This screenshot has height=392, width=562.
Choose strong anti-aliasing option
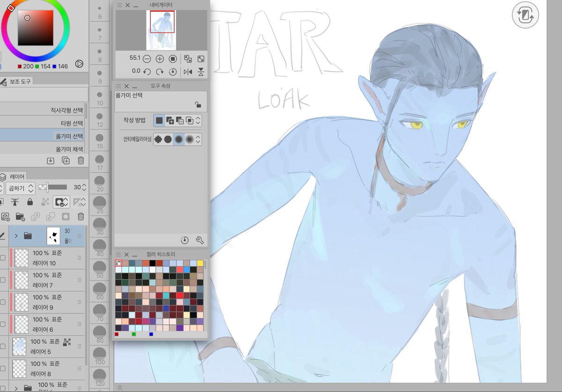point(189,139)
